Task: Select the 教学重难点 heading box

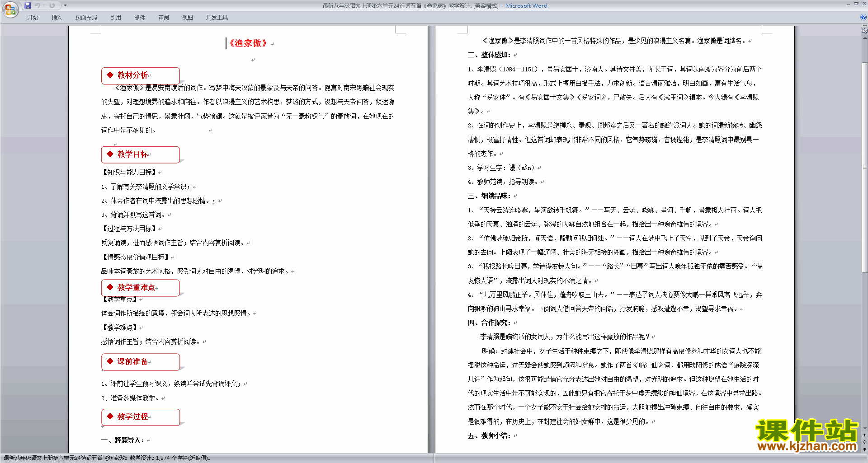Action: 141,288
